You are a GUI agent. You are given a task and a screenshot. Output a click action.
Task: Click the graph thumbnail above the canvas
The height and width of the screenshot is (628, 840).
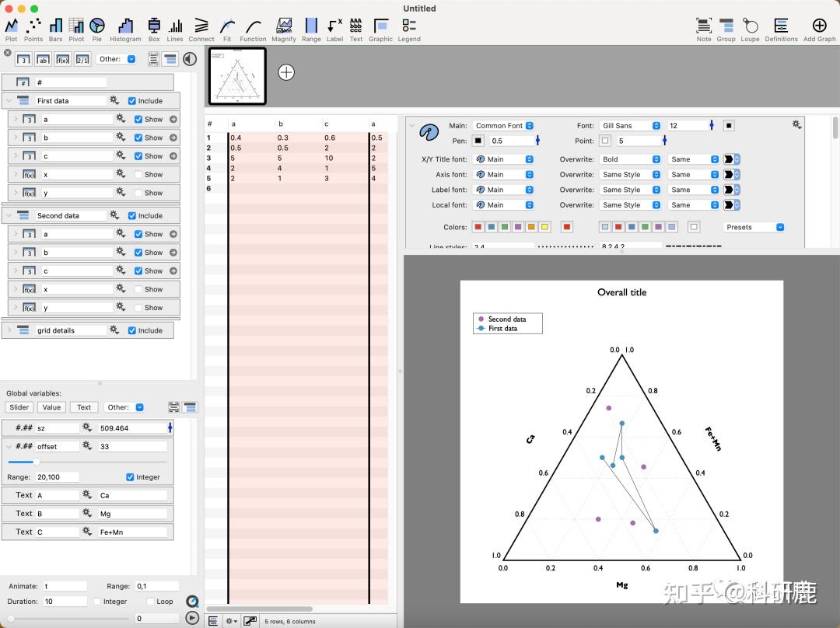point(236,75)
